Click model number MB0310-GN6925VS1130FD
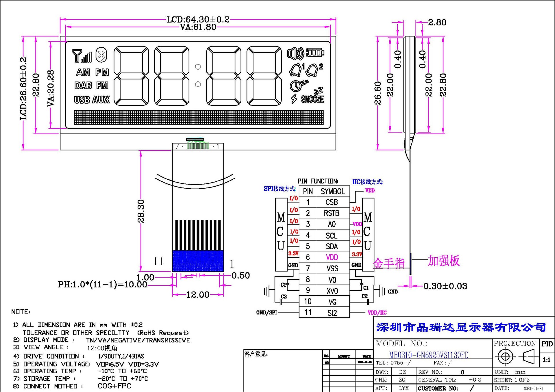Screen dimensions: 555x392 point(428,355)
